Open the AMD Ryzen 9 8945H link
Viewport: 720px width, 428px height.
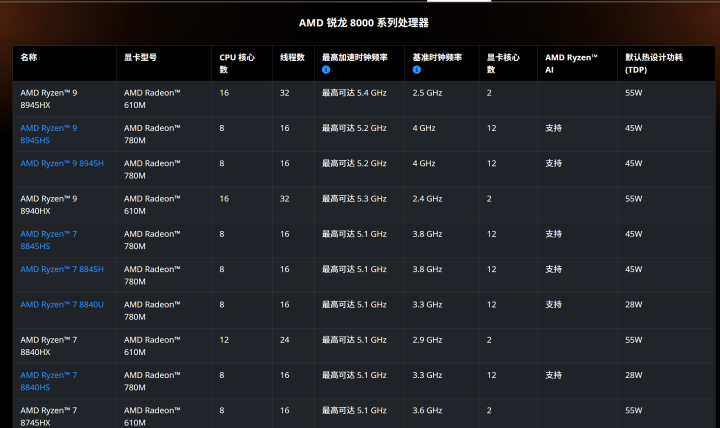(x=62, y=163)
